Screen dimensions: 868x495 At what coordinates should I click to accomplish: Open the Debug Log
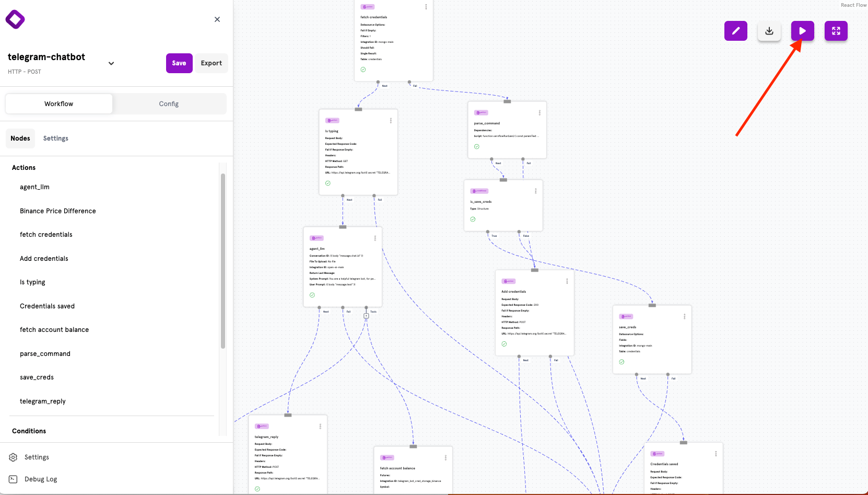[x=41, y=479]
